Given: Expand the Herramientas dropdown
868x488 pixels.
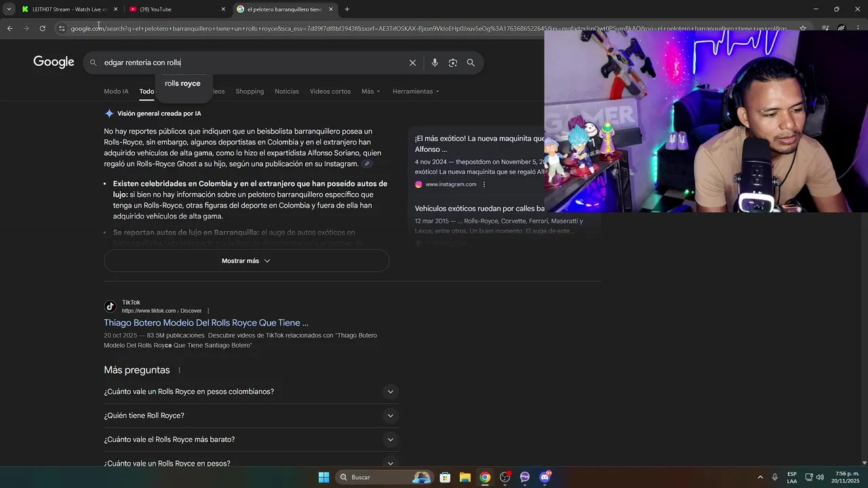Looking at the screenshot, I should 416,91.
